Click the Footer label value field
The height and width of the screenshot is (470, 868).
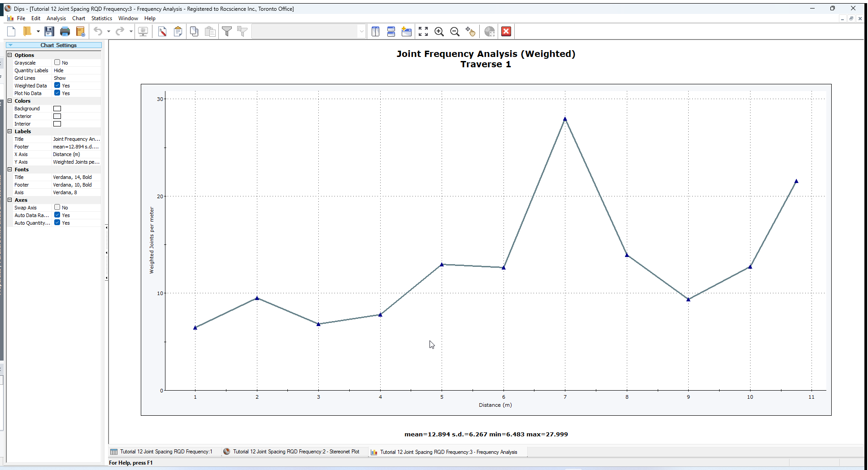[76, 147]
